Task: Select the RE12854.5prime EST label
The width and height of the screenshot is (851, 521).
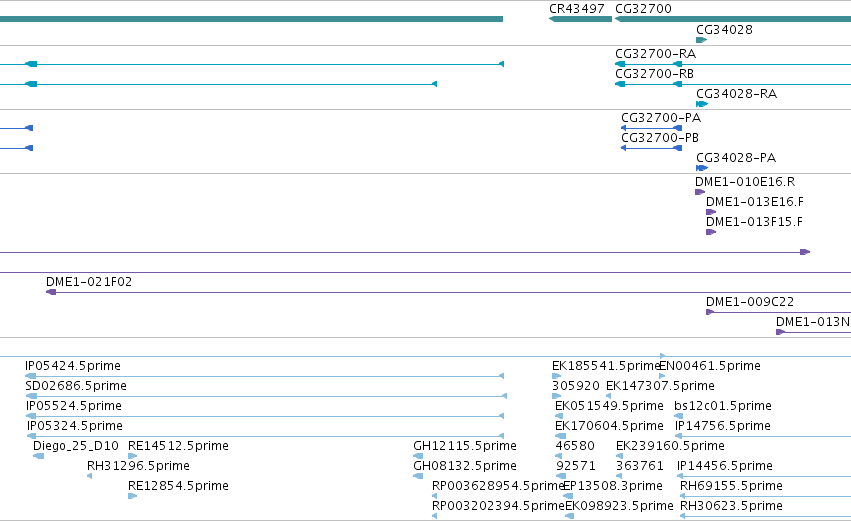Action: pos(178,486)
